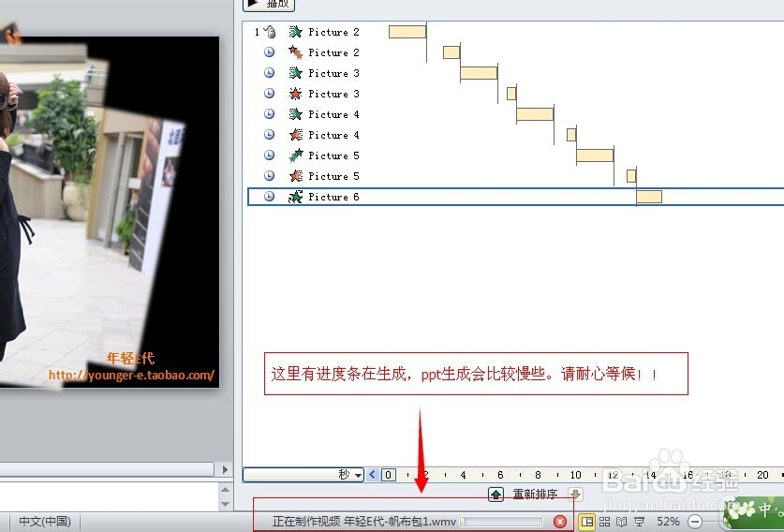The height and width of the screenshot is (532, 784).
Task: Switch to Normal view in status bar
Action: [587, 522]
